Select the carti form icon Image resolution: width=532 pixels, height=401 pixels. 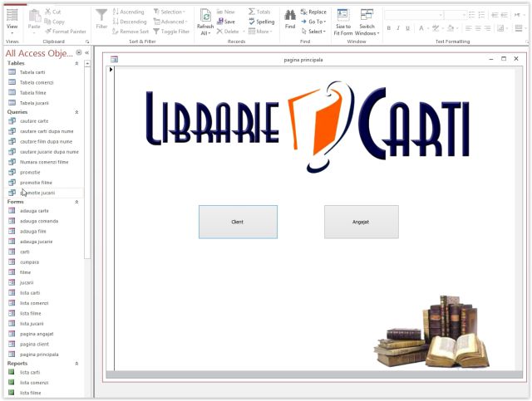12,252
